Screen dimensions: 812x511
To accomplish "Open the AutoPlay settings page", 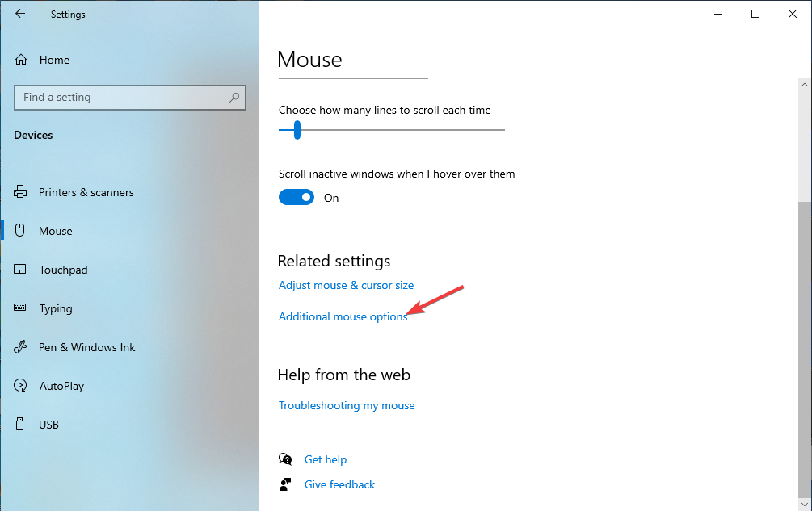I will tap(61, 386).
